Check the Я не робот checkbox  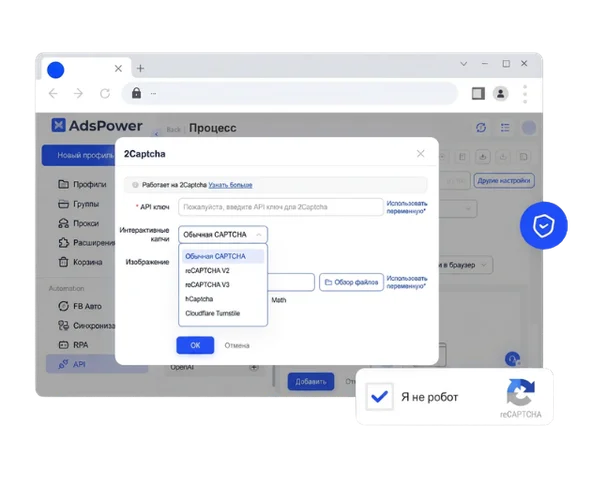click(379, 396)
